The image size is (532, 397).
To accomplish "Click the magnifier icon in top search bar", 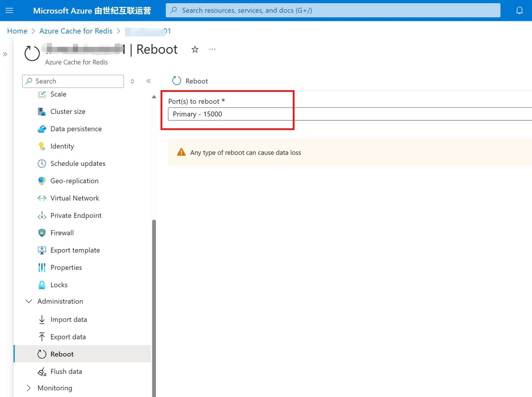I will click(x=174, y=10).
